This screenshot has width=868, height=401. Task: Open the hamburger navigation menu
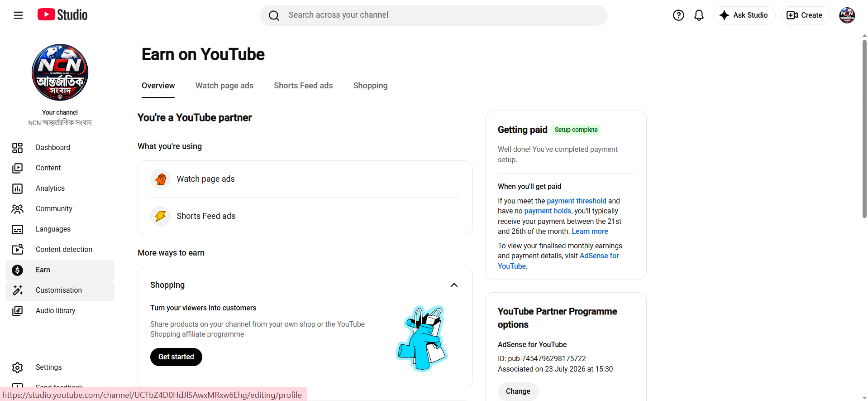point(18,15)
